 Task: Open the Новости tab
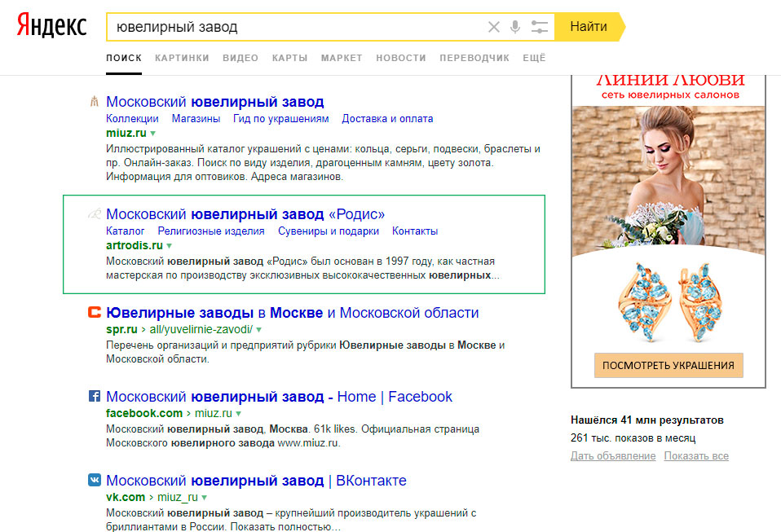pyautogui.click(x=400, y=58)
